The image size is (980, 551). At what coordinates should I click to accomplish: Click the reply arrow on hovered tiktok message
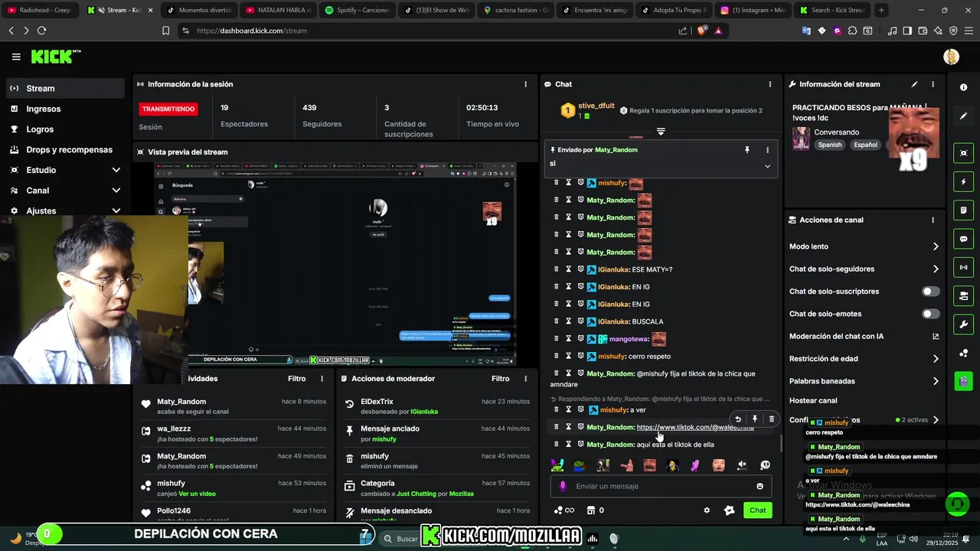point(738,419)
